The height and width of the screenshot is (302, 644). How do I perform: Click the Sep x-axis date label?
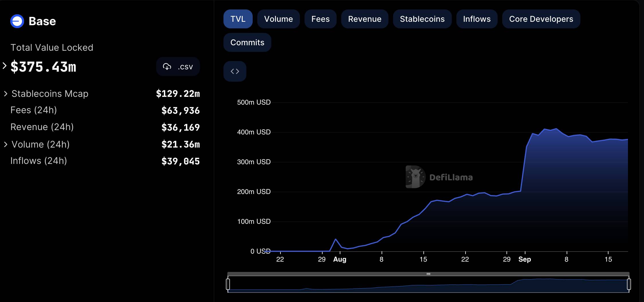tap(525, 259)
